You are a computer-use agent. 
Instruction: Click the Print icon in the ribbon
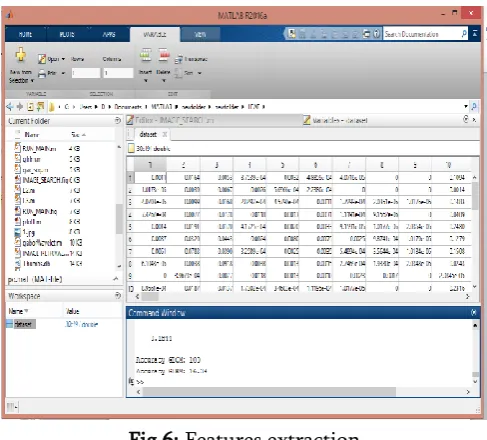[x=42, y=73]
